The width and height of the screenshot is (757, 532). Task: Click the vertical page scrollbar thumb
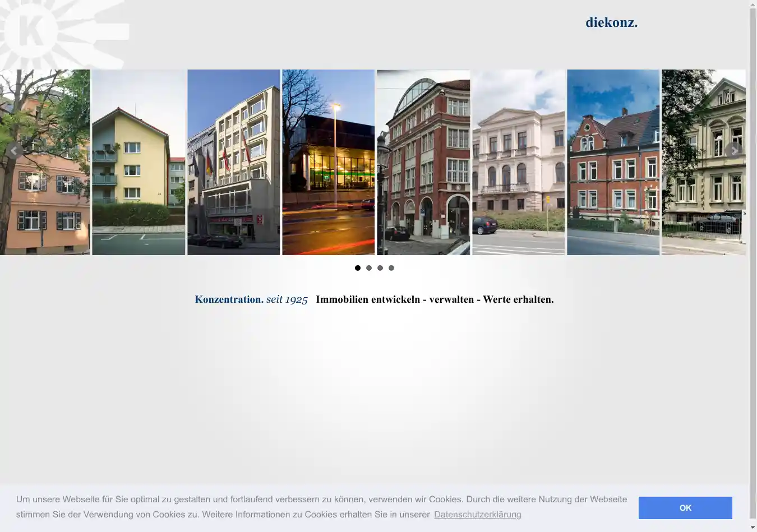[x=753, y=263]
